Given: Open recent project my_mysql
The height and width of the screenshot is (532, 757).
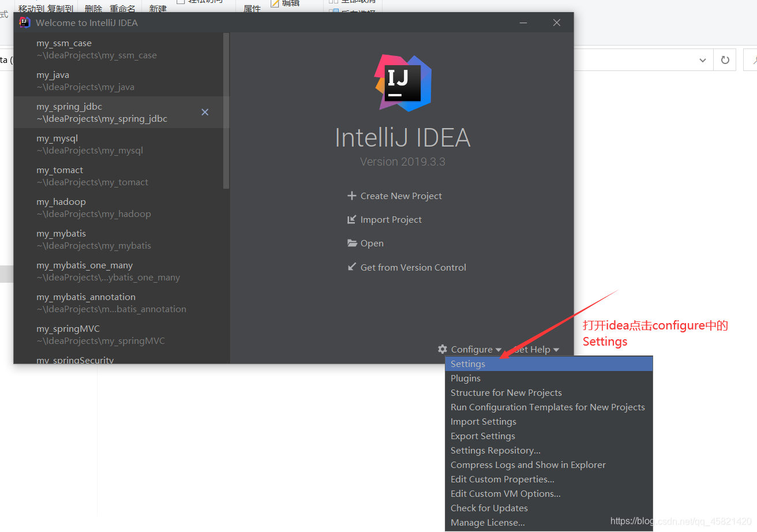Looking at the screenshot, I should (118, 144).
